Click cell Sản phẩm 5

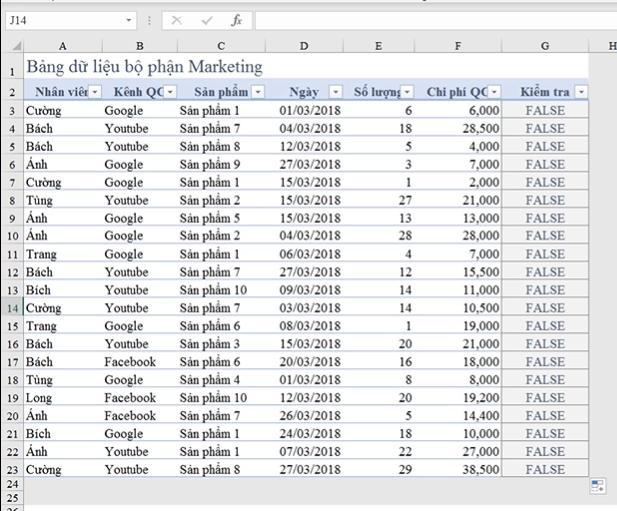pyautogui.click(x=221, y=218)
